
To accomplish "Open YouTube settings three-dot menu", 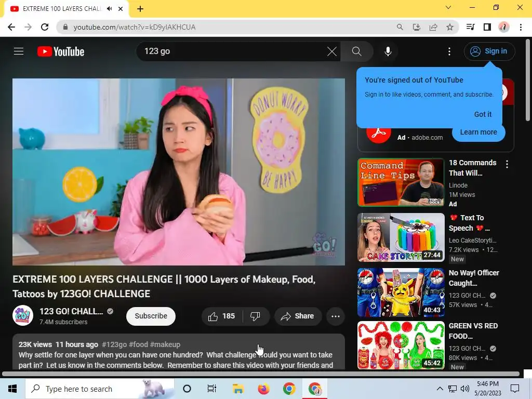I will tap(449, 51).
